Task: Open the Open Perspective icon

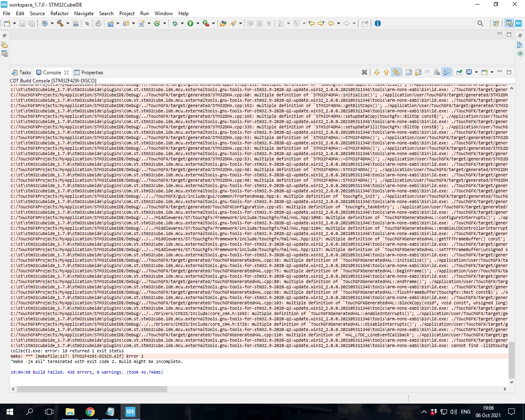Action: click(496, 23)
